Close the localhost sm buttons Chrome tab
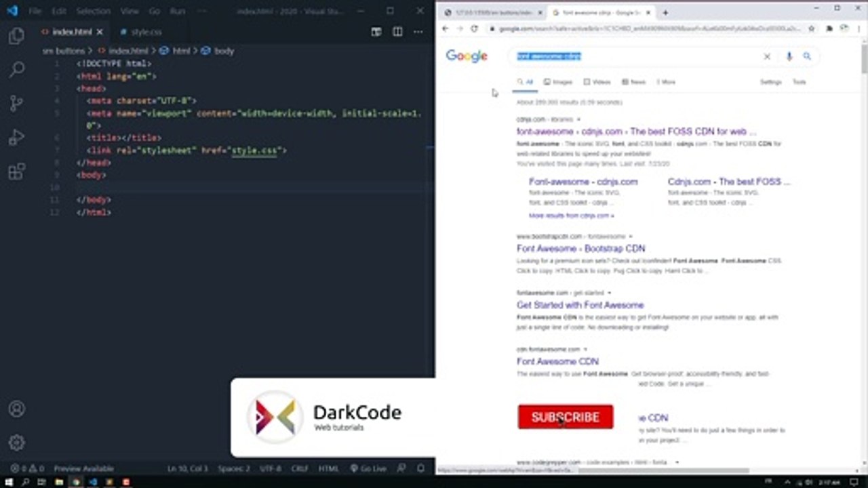Screen dimensions: 868x488 coord(540,13)
